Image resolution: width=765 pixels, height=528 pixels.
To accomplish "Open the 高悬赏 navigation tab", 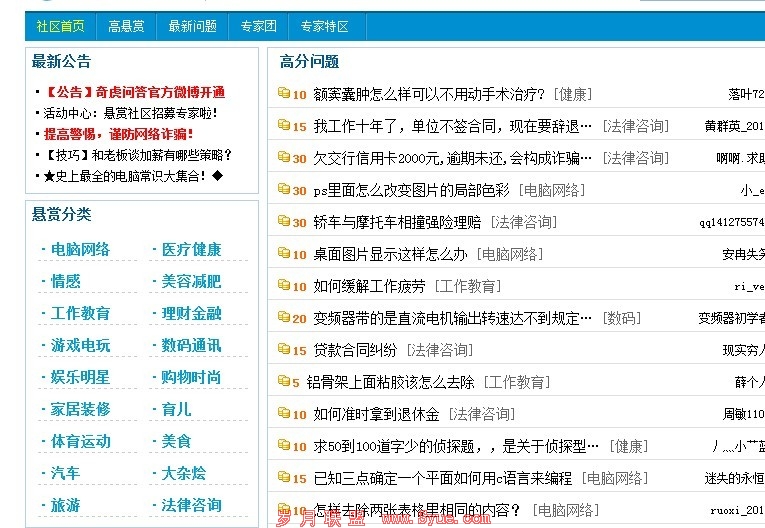I will click(127, 26).
